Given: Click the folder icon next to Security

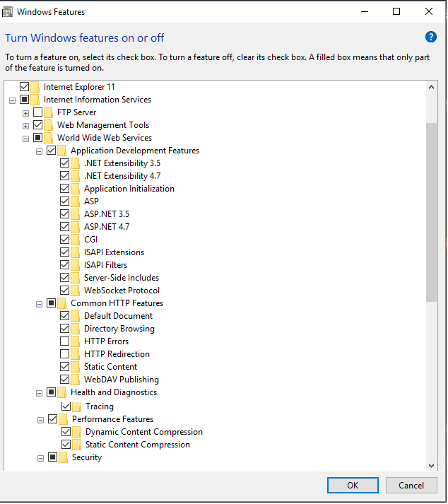Looking at the screenshot, I should pyautogui.click(x=64, y=457).
